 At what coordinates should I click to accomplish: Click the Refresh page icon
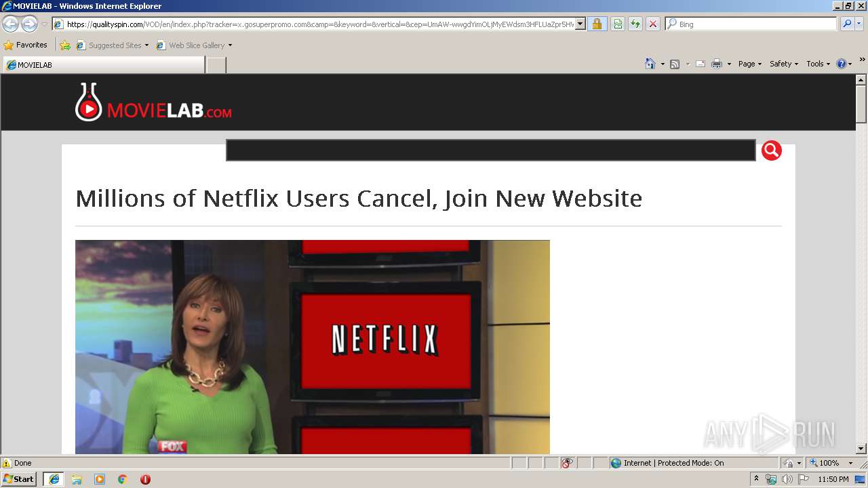pyautogui.click(x=635, y=24)
